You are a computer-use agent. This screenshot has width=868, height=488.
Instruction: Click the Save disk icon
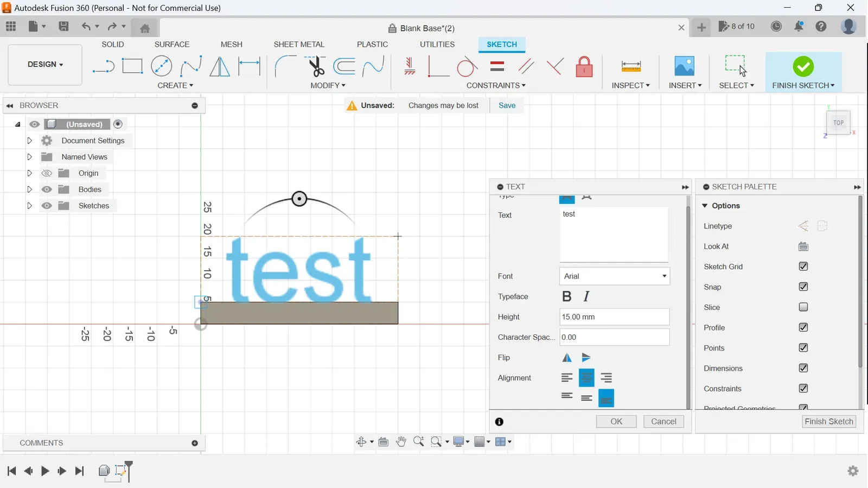click(63, 27)
